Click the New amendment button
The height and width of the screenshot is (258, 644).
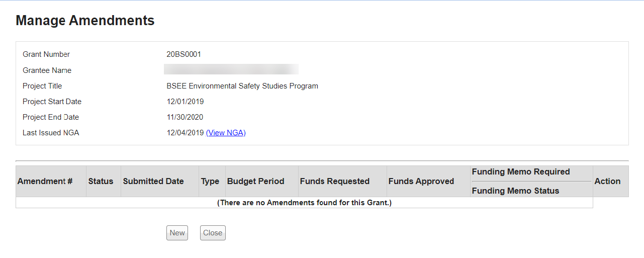click(177, 233)
